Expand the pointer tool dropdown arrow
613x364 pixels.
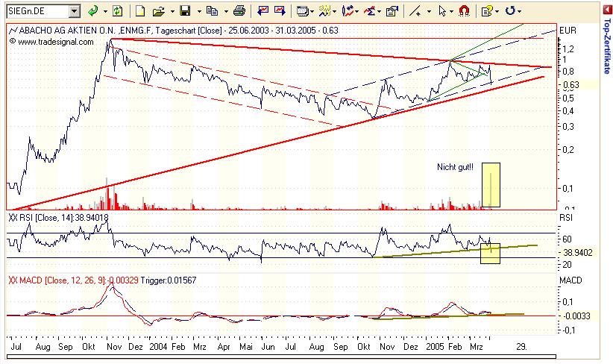pyautogui.click(x=451, y=11)
